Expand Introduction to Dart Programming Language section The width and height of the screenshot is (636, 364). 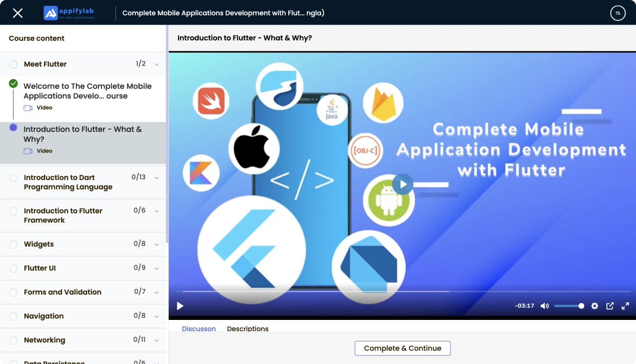156,178
